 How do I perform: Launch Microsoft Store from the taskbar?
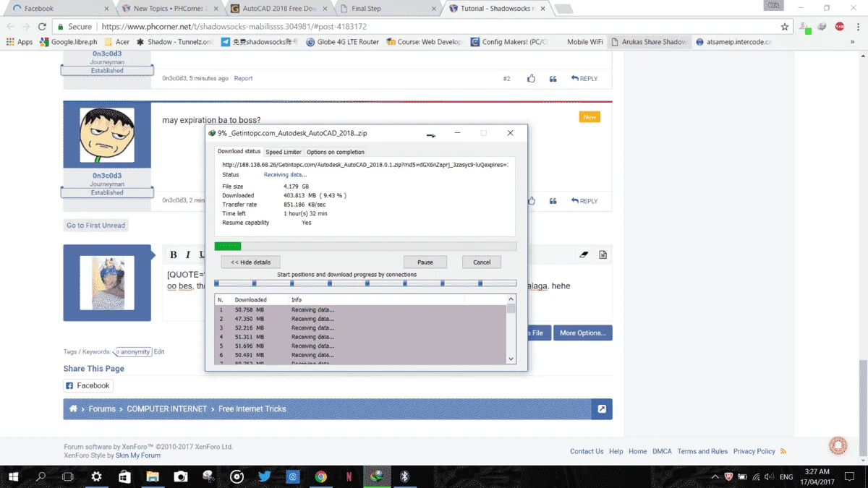124,476
